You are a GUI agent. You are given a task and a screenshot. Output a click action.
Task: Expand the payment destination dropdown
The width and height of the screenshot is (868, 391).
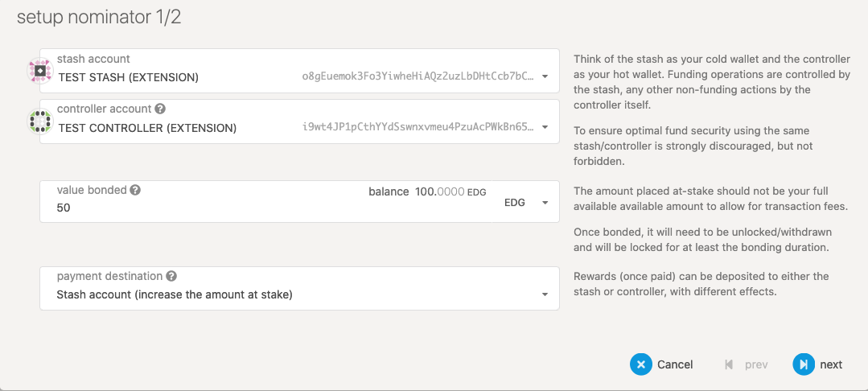(545, 294)
